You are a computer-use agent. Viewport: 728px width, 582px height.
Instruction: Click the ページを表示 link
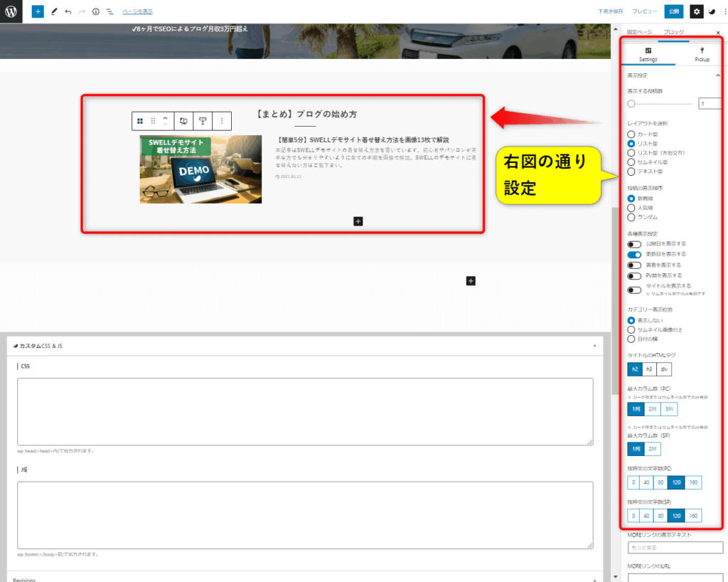pos(137,11)
